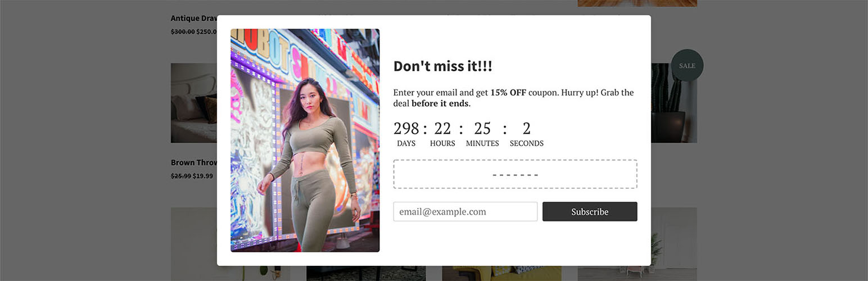Click the 298 days countdown number
Viewport: 868px width, 281px height.
pos(406,129)
